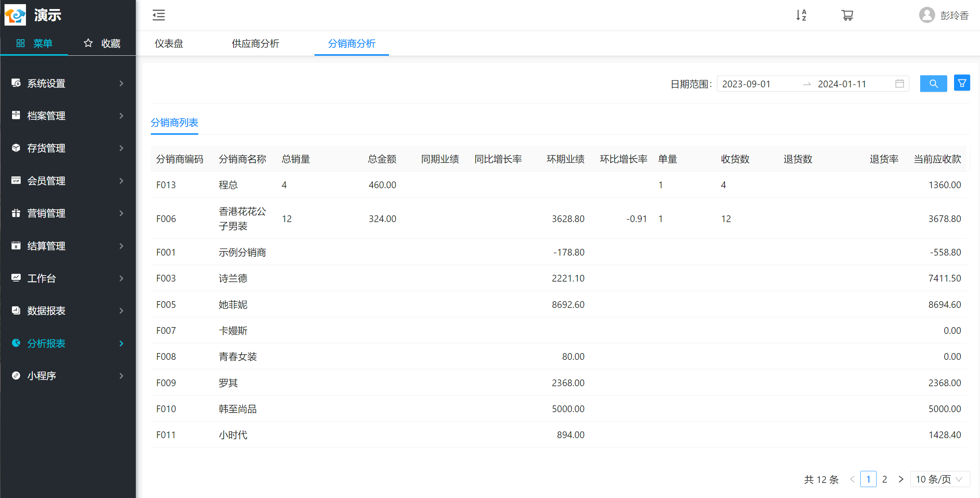Open the 分析报表 menu item

click(x=68, y=343)
